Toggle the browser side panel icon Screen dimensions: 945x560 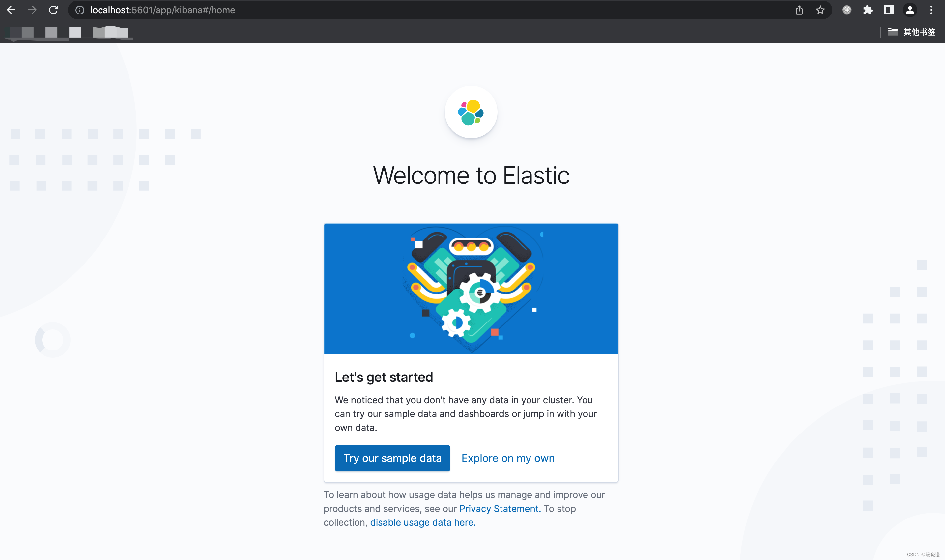(889, 10)
